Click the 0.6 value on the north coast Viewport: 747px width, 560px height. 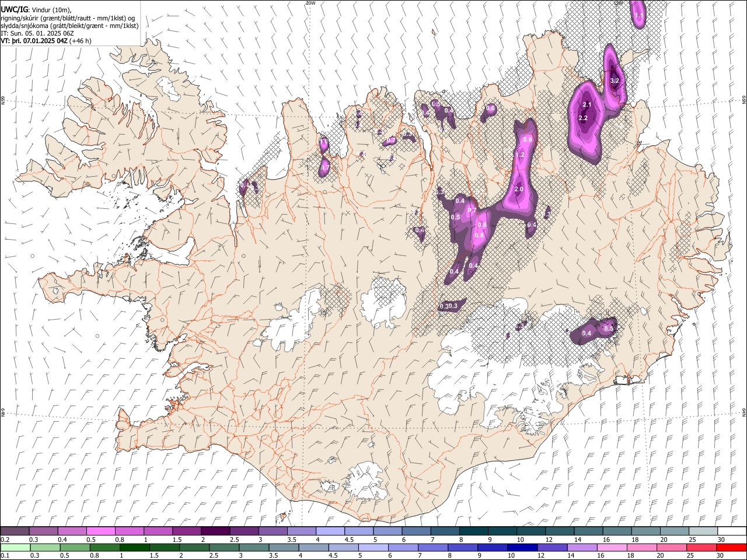[491, 108]
